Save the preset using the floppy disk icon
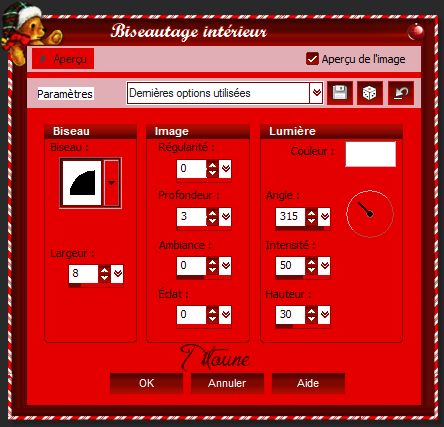This screenshot has width=444, height=427. click(x=340, y=93)
